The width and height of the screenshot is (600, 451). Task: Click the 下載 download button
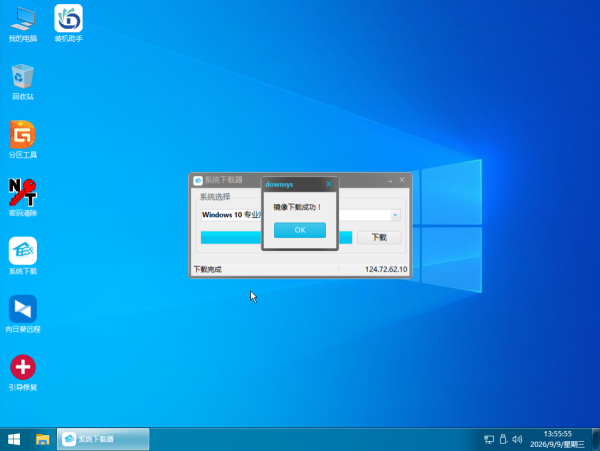tap(379, 237)
